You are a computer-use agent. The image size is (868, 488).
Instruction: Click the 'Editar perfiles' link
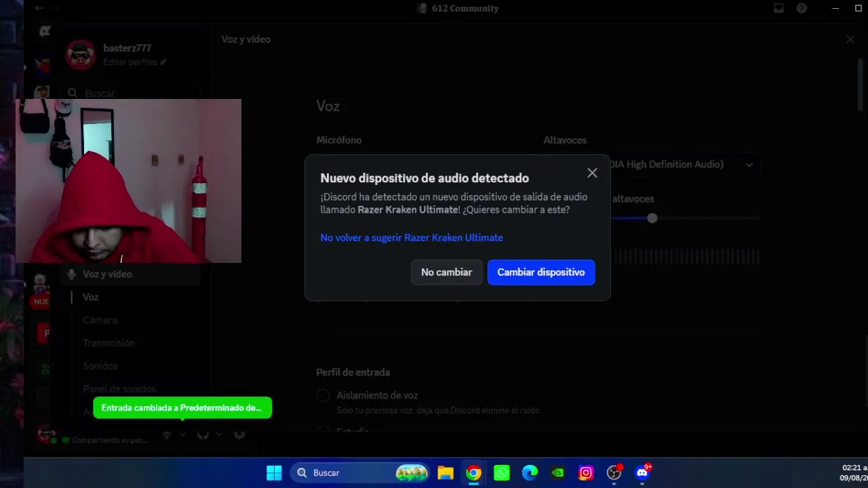point(130,62)
